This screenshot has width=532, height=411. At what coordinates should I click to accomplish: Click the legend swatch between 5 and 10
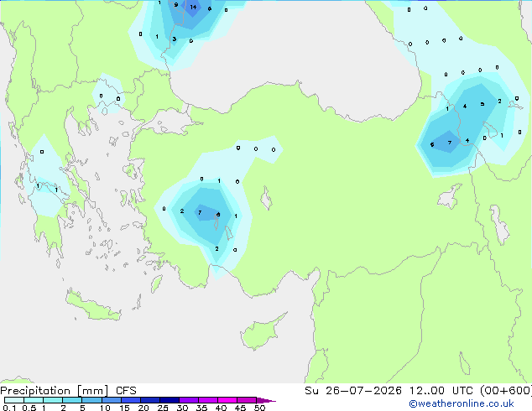pyautogui.click(x=91, y=400)
